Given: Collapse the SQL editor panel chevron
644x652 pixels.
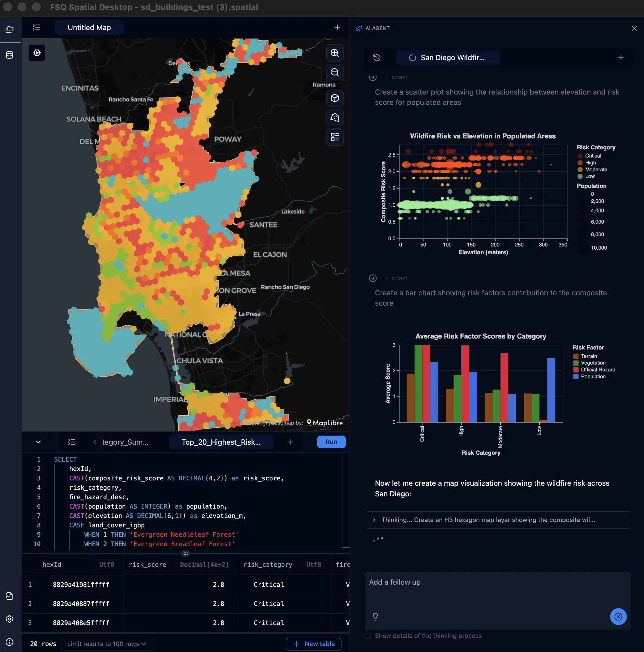Looking at the screenshot, I should 38,442.
